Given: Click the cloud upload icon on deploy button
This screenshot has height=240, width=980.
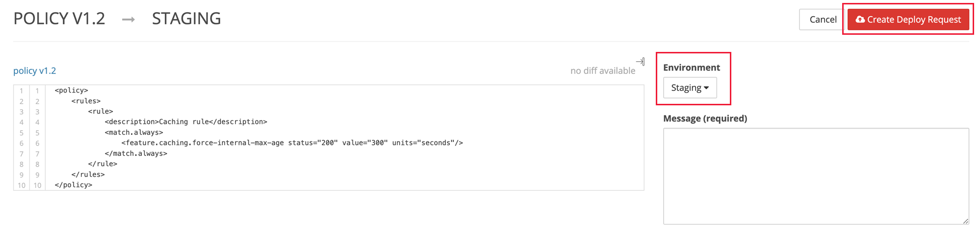Looking at the screenshot, I should 860,20.
